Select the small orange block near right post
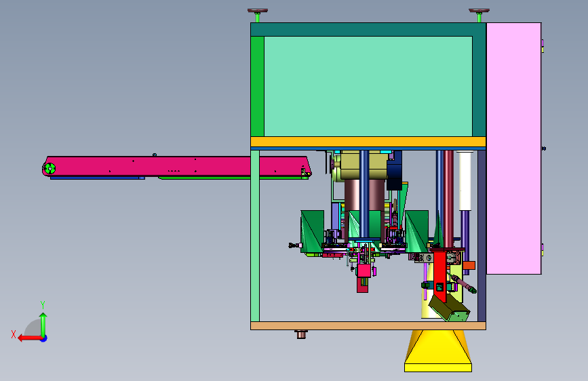 (x=469, y=266)
